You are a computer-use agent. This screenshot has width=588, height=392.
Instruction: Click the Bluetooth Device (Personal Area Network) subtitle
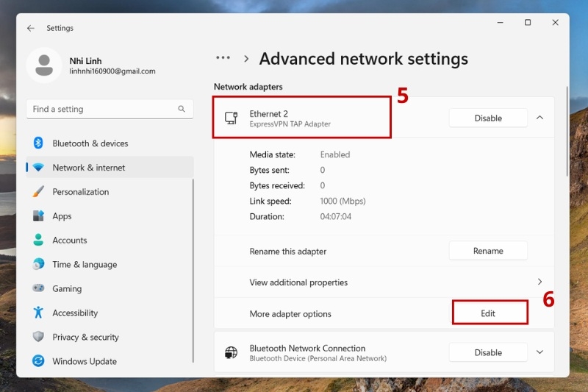[318, 358]
